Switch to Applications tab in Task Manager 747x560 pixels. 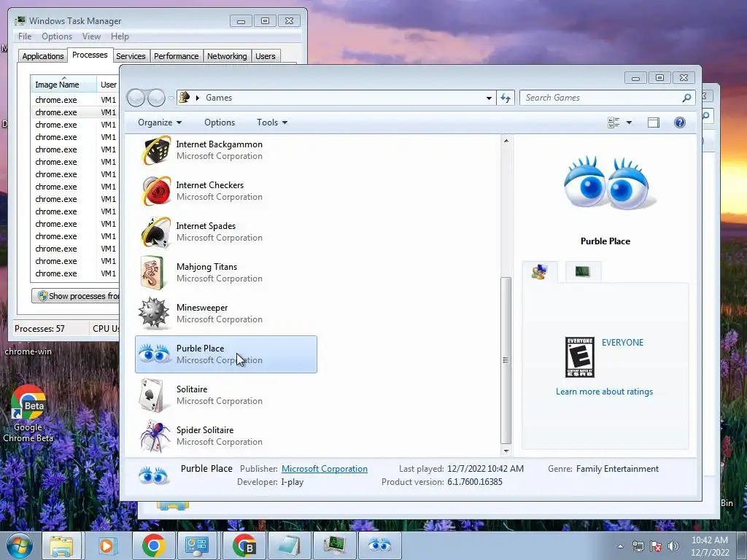tap(42, 56)
